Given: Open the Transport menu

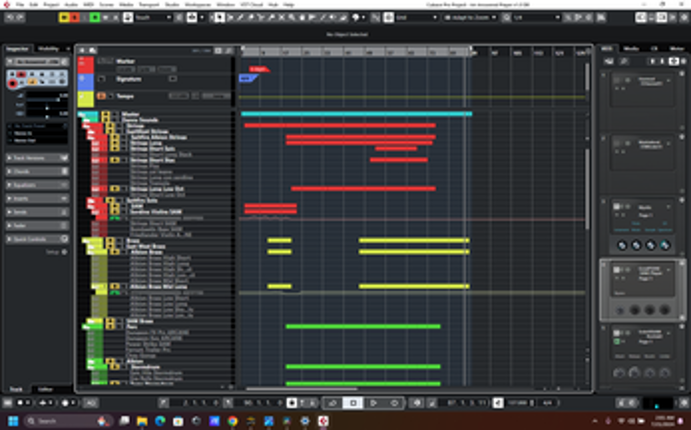Looking at the screenshot, I should [149, 4].
